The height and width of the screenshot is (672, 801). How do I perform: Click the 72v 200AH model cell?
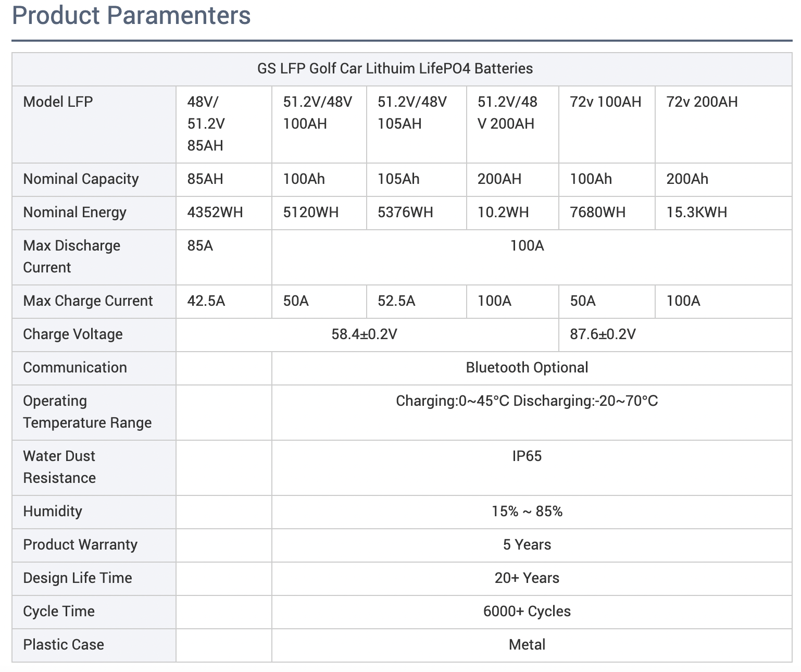(x=723, y=125)
